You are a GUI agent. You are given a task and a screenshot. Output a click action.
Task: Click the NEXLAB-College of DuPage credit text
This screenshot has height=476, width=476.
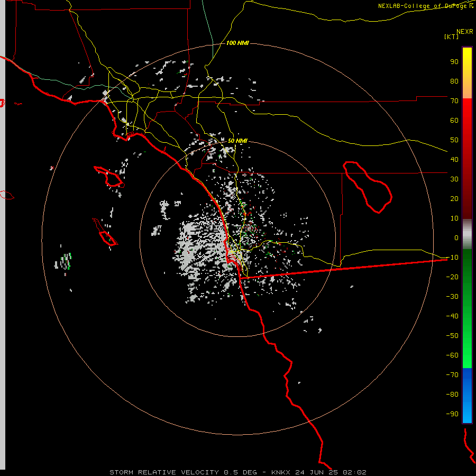[x=425, y=6]
